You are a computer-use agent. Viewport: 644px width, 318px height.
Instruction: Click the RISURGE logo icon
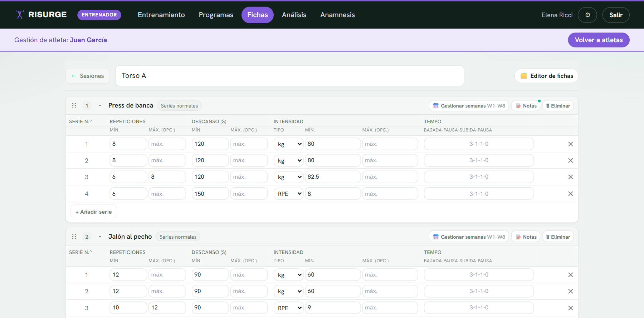[x=20, y=15]
